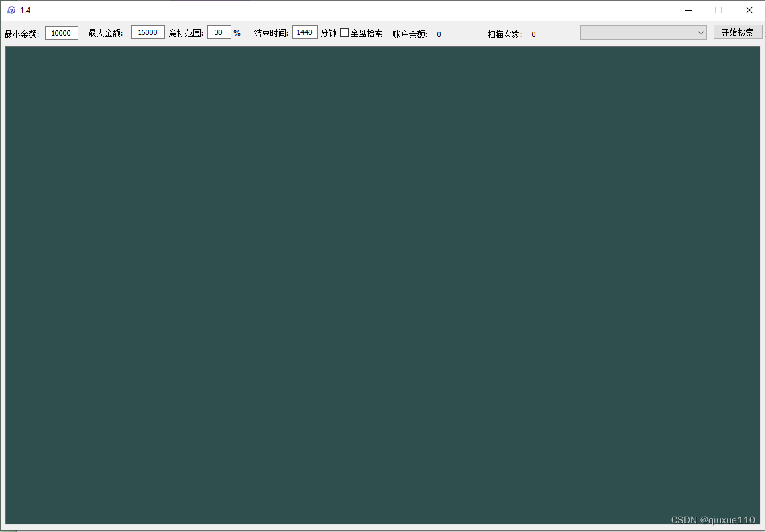Viewport: 766px width, 532px height.
Task: Click the 最小金额 label
Action: [22, 34]
